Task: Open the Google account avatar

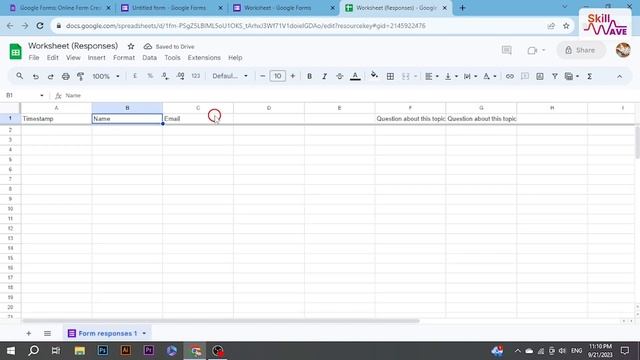Action: (x=623, y=50)
